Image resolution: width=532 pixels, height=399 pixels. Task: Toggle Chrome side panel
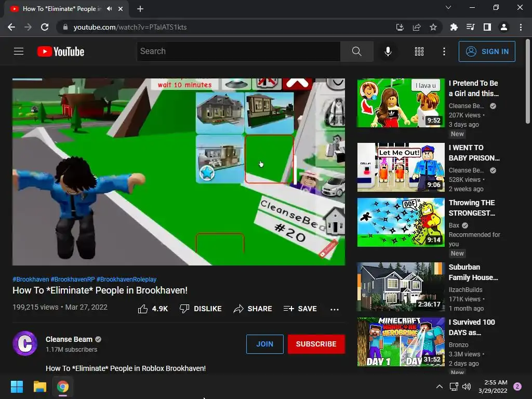[x=487, y=27]
